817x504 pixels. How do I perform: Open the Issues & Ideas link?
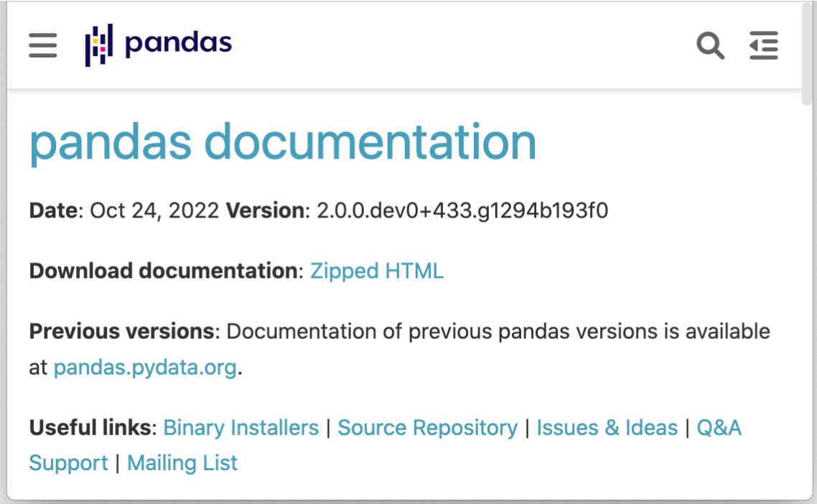607,428
